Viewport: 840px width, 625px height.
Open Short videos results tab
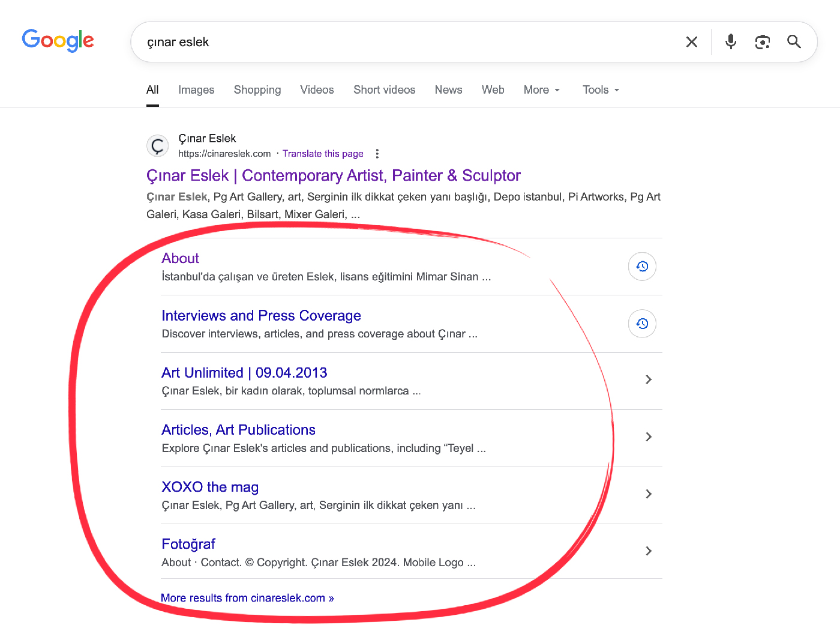point(384,90)
